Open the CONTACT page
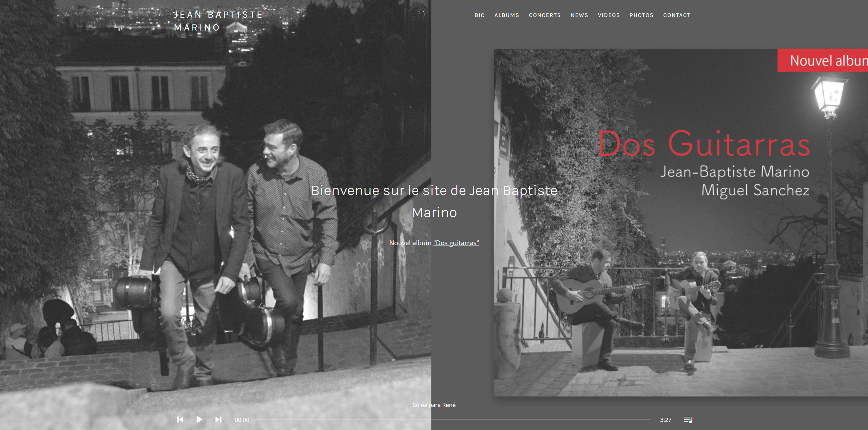The height and width of the screenshot is (430, 868). pos(676,15)
